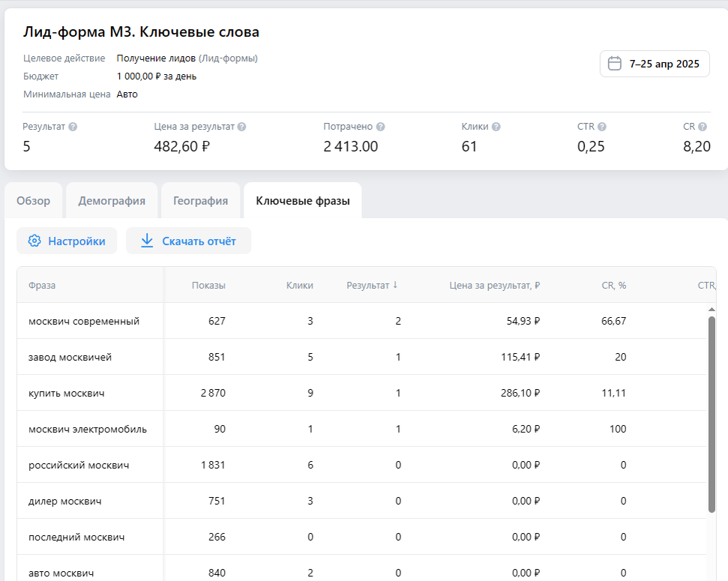Click the 2 413.00 spent value
The image size is (728, 581).
[x=351, y=146]
